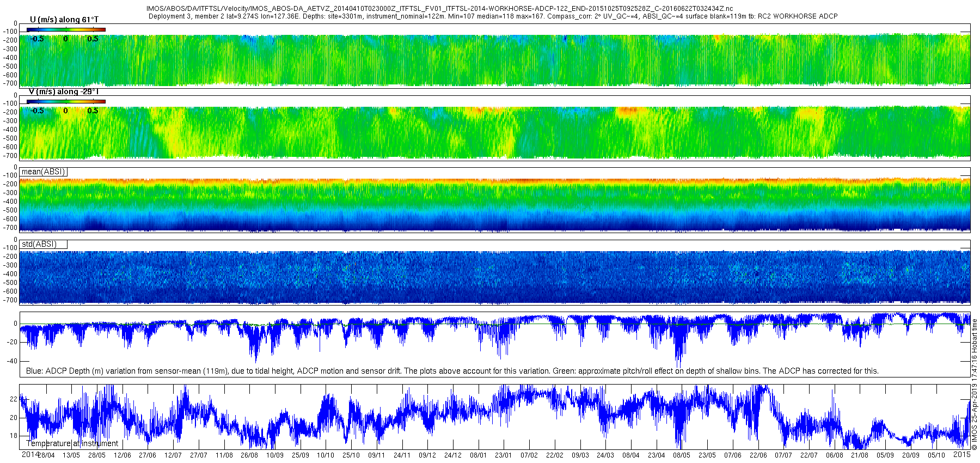
Task: Click the 22/06 date tick label
Action: (758, 455)
